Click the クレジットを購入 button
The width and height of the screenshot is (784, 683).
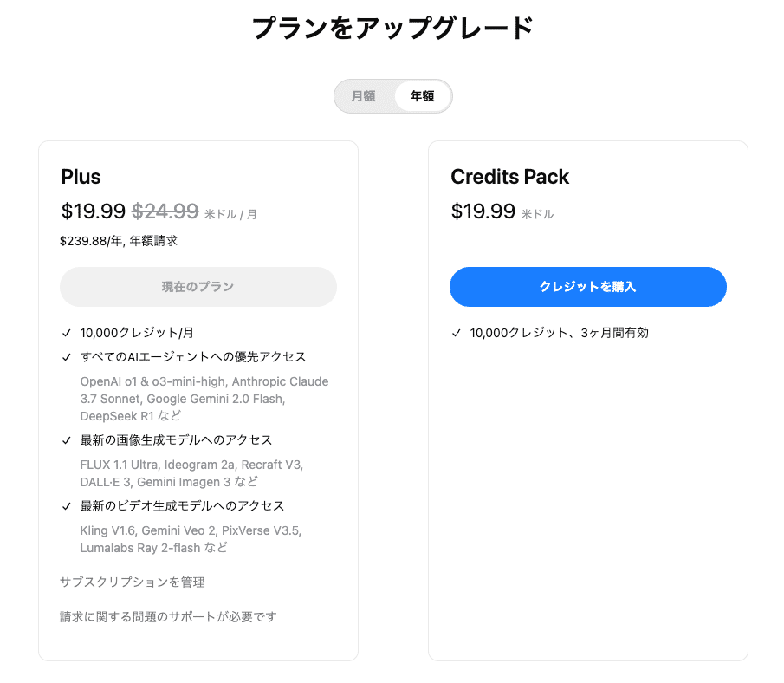[587, 287]
